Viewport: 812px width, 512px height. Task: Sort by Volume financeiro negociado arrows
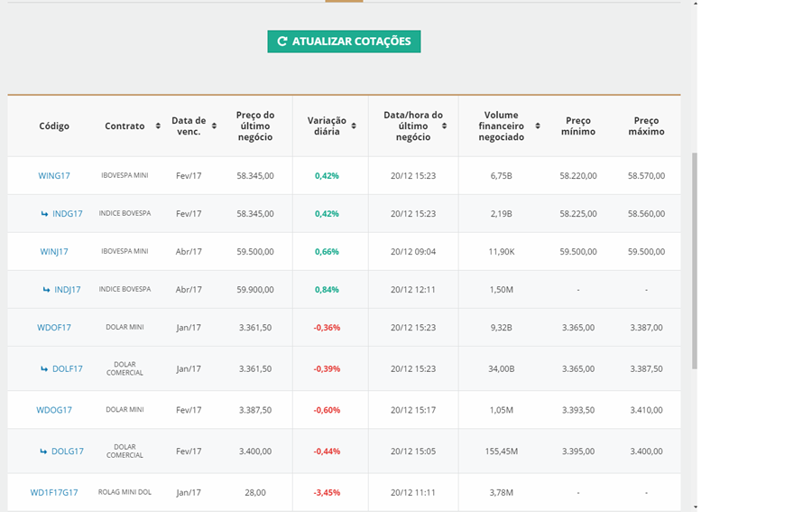[x=537, y=126]
